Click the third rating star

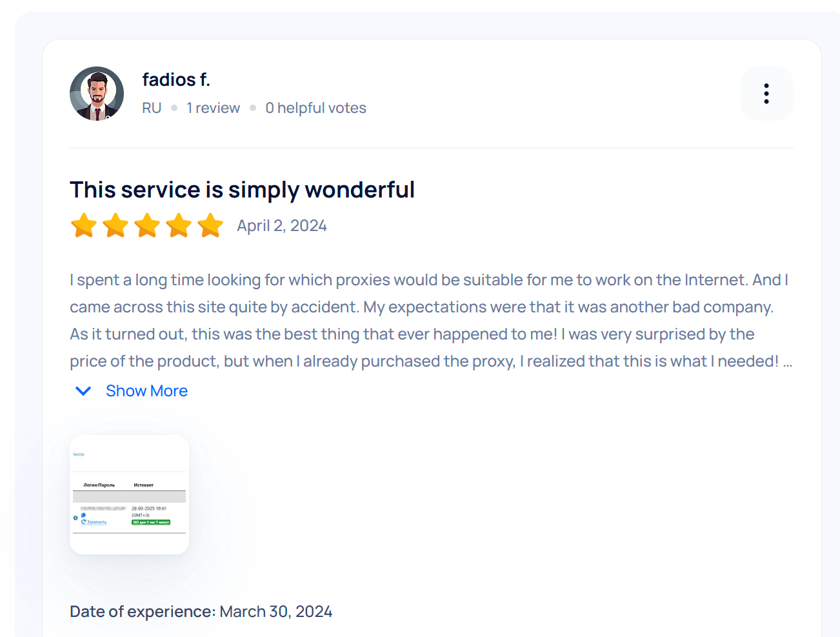[147, 226]
